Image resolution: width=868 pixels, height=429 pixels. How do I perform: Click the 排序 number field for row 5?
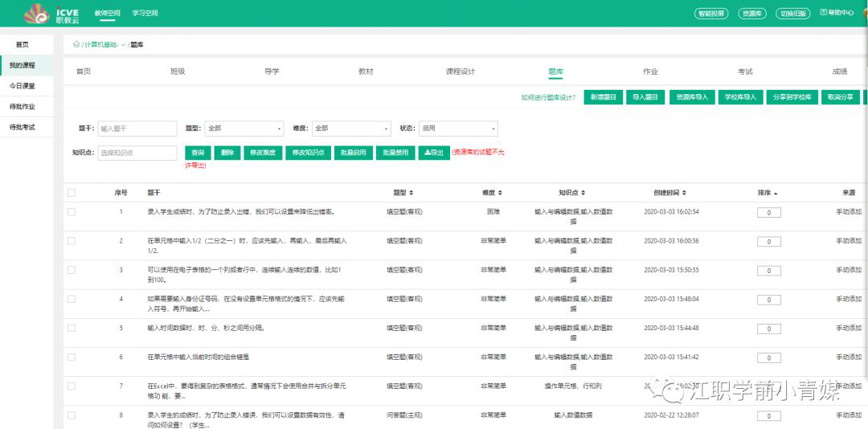coord(769,329)
